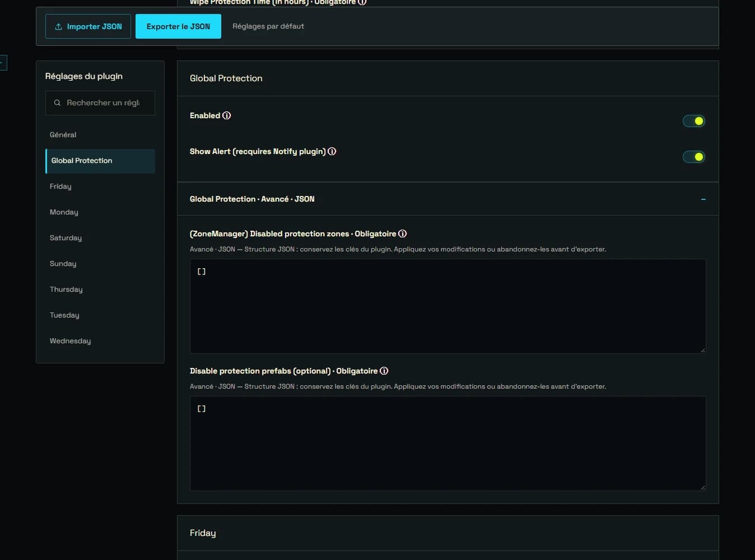The image size is (755, 560).
Task: Select the Tuesday sidebar item
Action: coord(100,315)
